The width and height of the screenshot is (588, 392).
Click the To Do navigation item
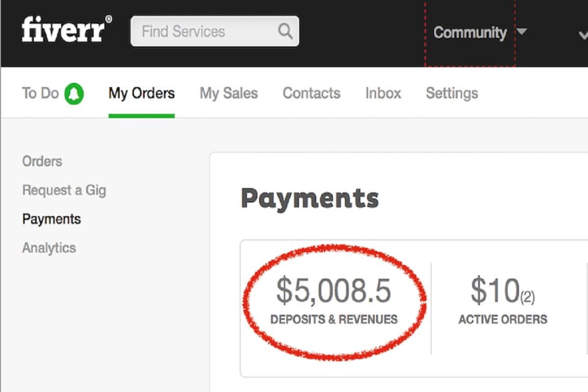pyautogui.click(x=41, y=93)
